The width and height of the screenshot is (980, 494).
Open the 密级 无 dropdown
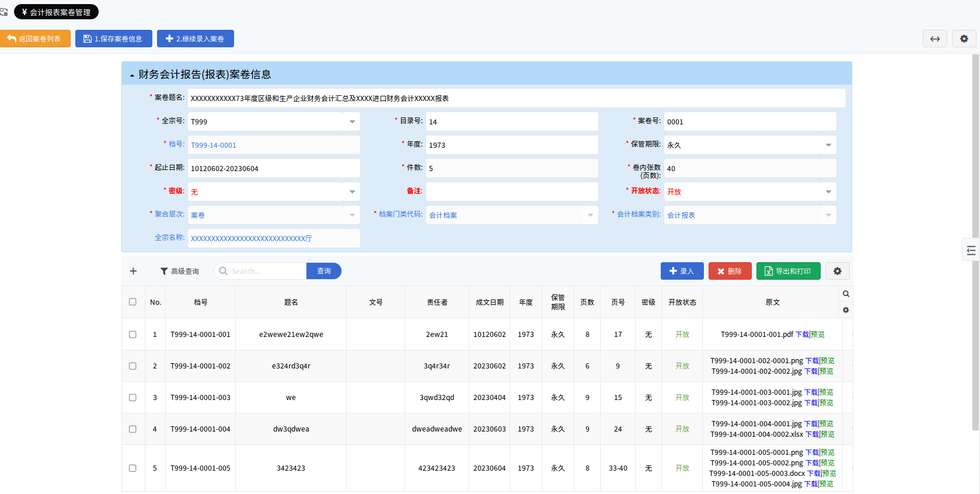352,192
